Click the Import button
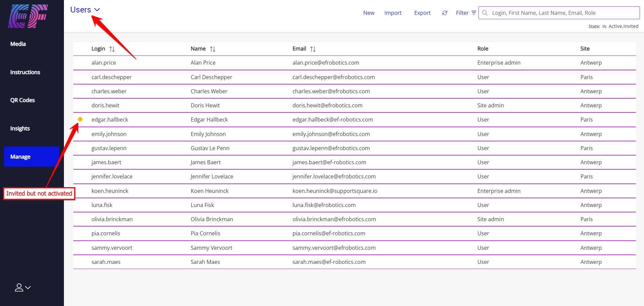Image resolution: width=644 pixels, height=306 pixels. click(x=393, y=13)
